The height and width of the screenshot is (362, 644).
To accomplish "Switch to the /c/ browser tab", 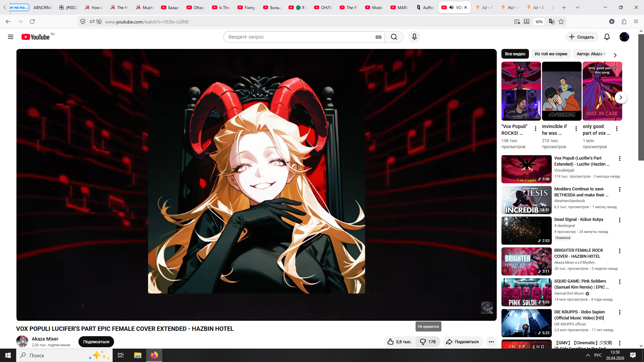I will click(x=484, y=7).
